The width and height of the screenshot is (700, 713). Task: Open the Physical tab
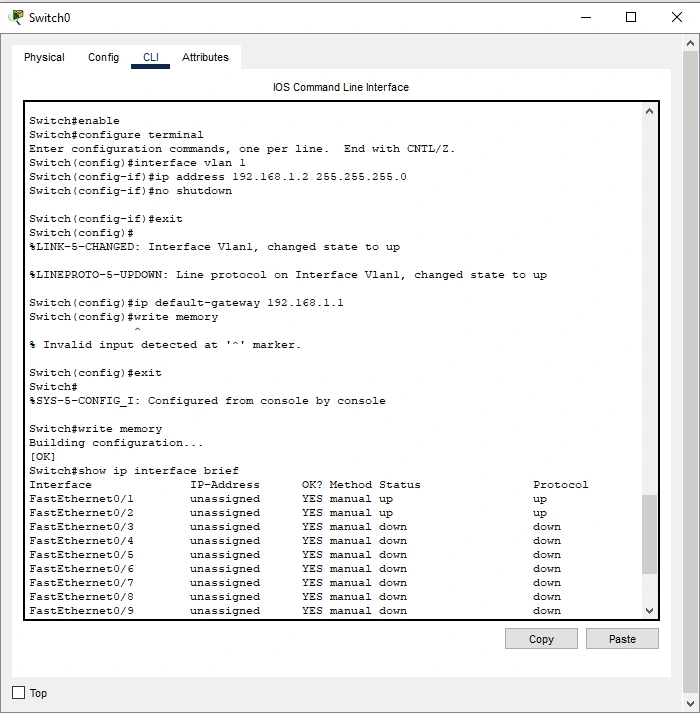coord(44,57)
